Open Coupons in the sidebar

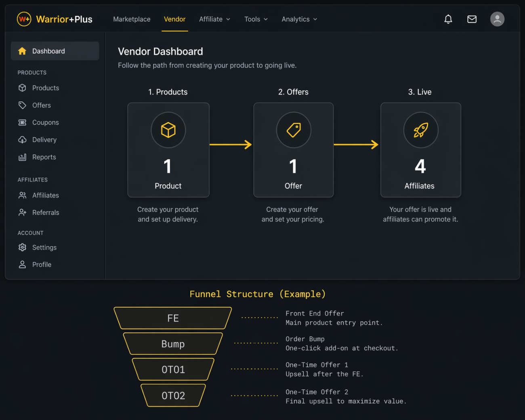pos(45,122)
